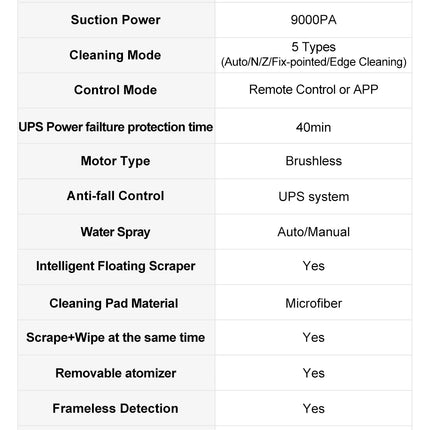Viewport: 430px width, 430px height.
Task: Select the 9000PA value
Action: point(313,20)
